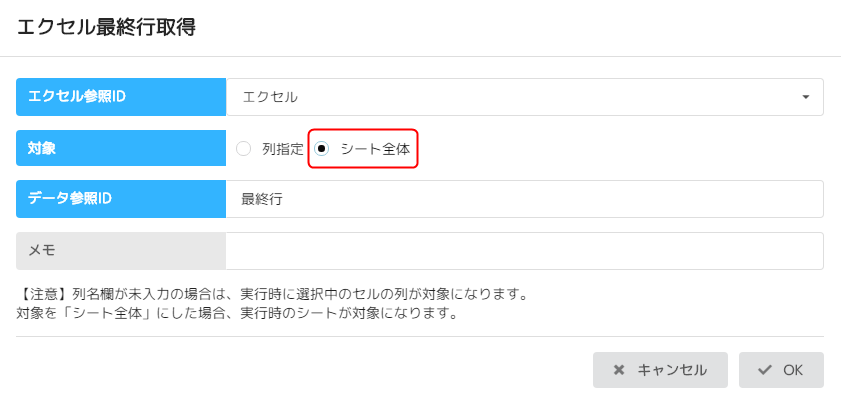Click the blue データ参照ID label
Screen dimensions: 841x406
121,199
